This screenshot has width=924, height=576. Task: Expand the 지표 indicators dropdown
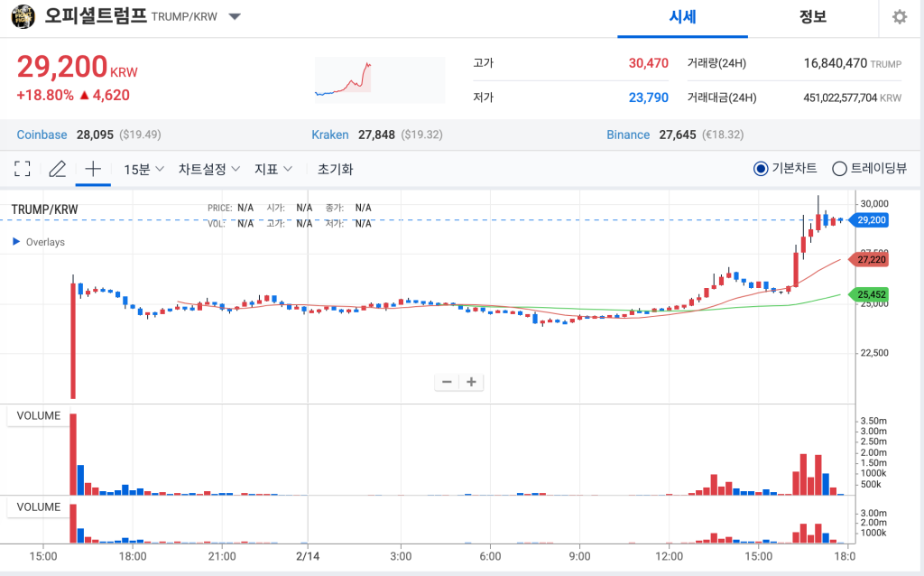(x=273, y=169)
